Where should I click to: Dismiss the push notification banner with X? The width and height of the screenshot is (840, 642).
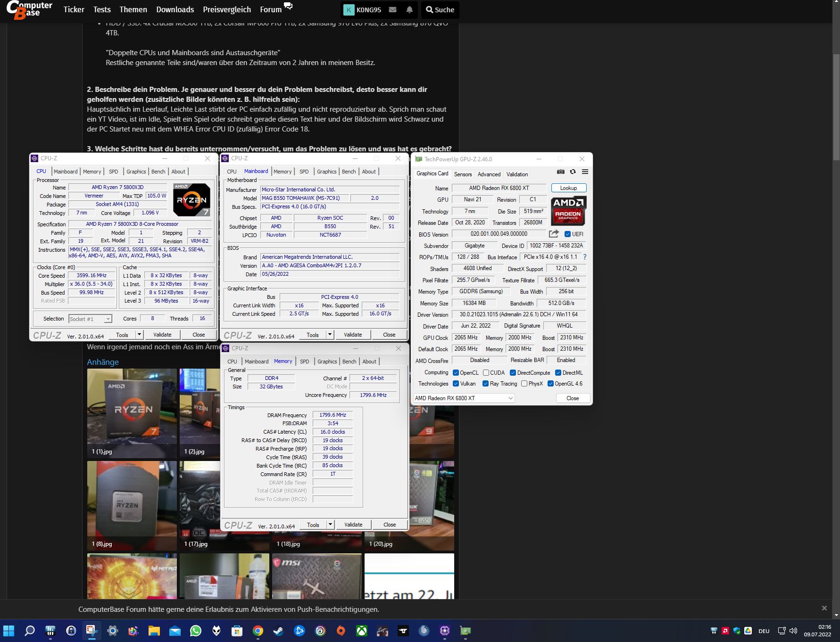click(824, 608)
